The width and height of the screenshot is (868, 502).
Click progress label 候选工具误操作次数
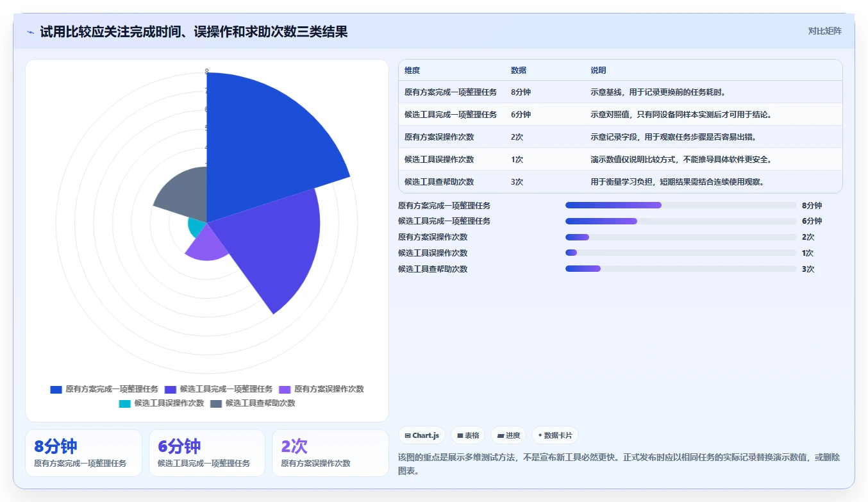[x=433, y=253]
